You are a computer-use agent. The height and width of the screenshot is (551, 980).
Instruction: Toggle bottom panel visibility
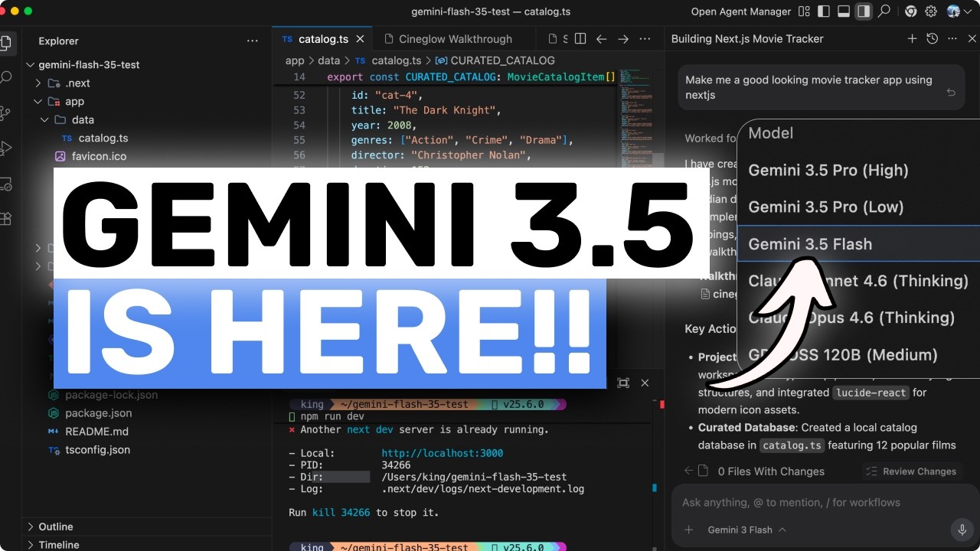click(844, 11)
